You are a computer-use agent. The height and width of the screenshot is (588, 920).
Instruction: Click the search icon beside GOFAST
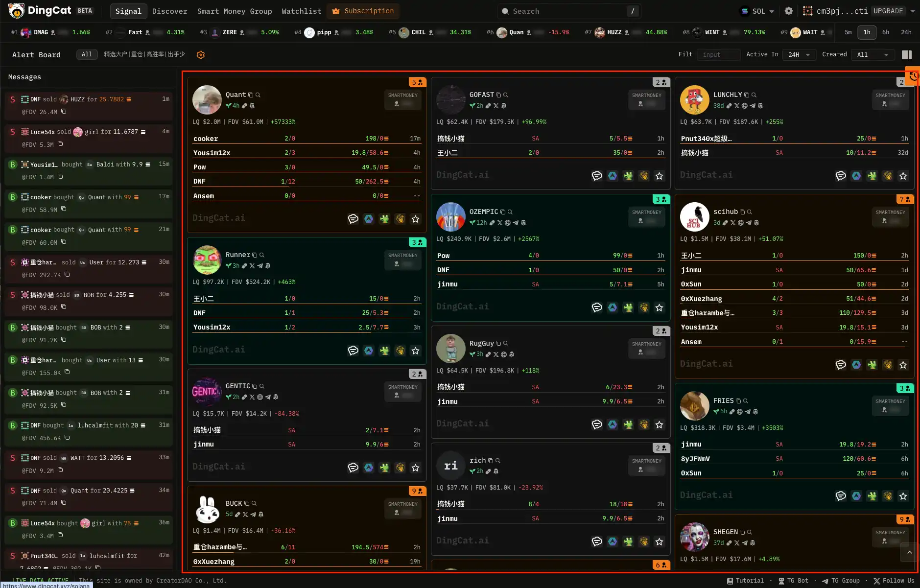(x=506, y=95)
